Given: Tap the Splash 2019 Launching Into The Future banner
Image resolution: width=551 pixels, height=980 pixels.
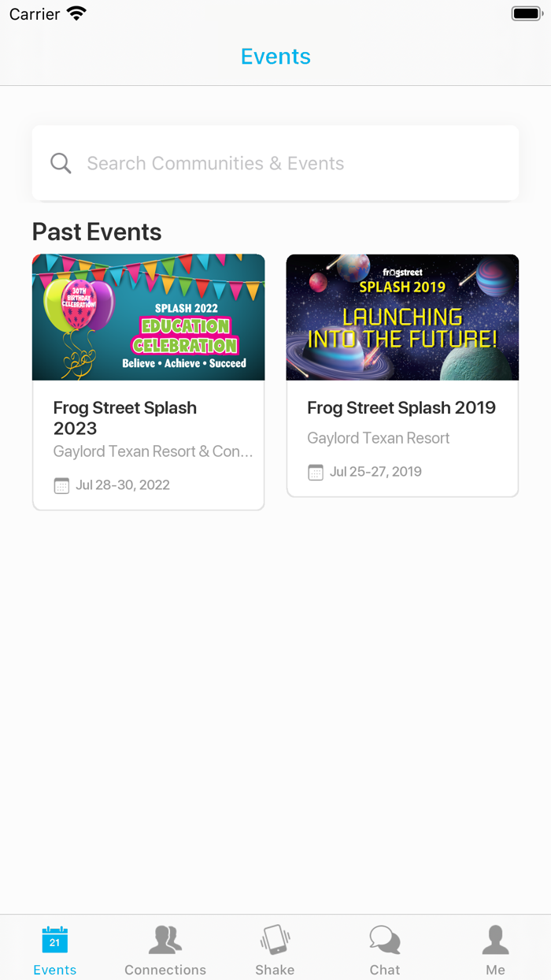Looking at the screenshot, I should point(402,317).
